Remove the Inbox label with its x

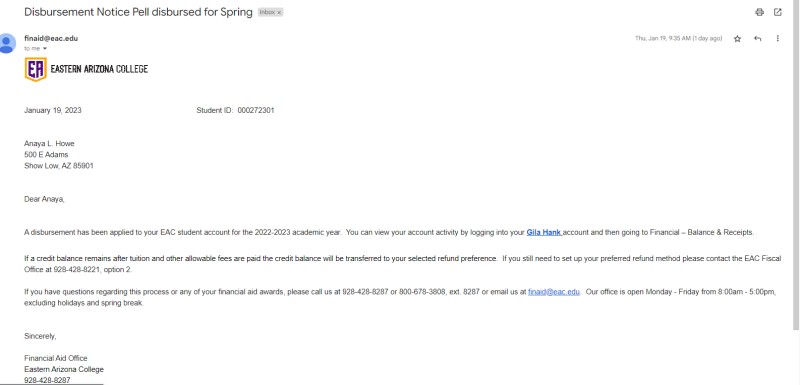(x=279, y=12)
